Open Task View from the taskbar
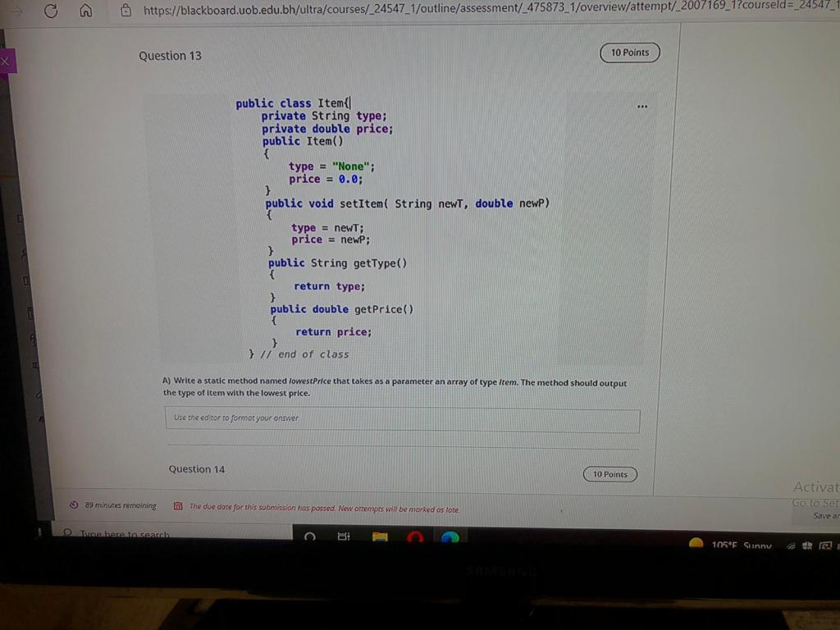Viewport: 840px width, 630px height. pos(343,536)
